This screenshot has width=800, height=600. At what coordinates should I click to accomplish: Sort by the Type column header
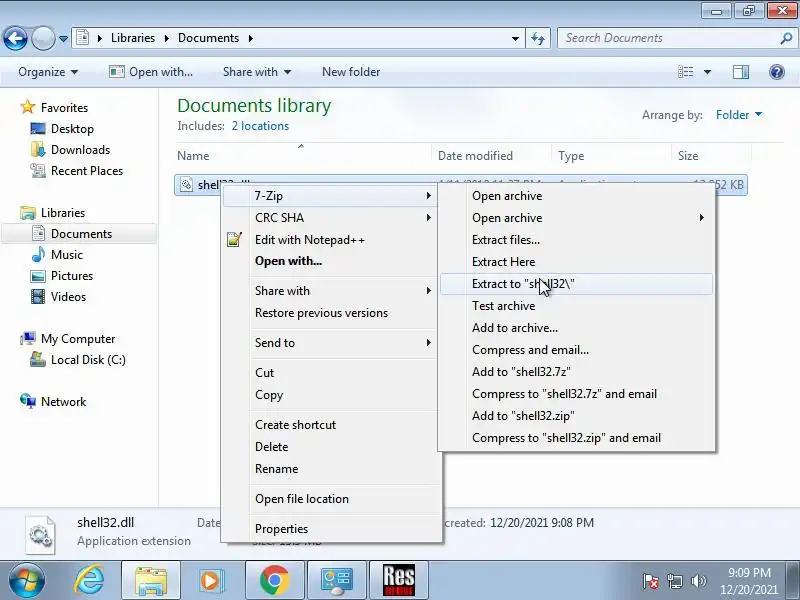click(611, 156)
